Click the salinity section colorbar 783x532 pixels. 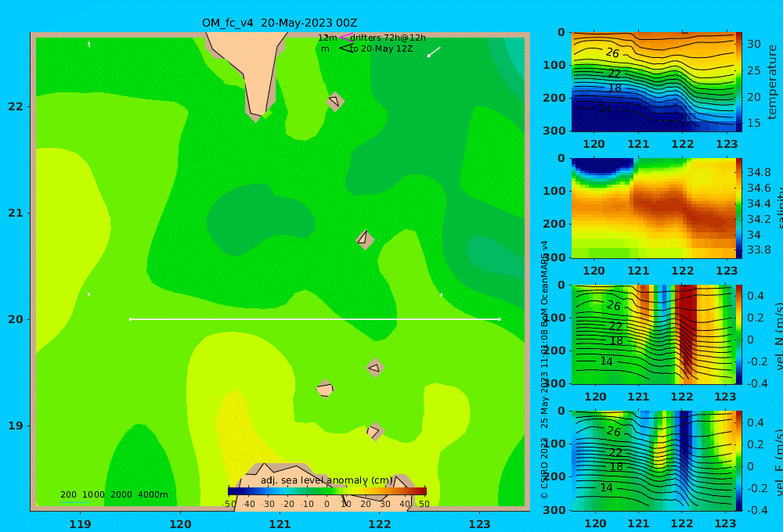click(738, 208)
